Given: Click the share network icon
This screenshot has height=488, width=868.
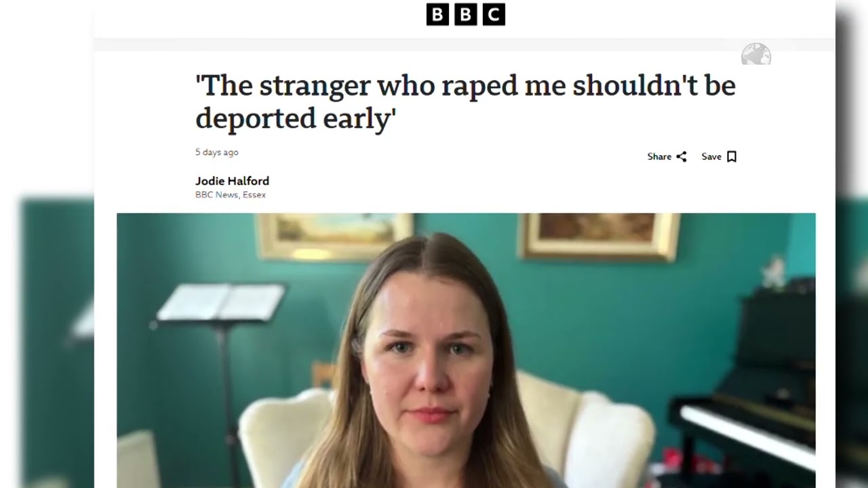Looking at the screenshot, I should tap(682, 157).
